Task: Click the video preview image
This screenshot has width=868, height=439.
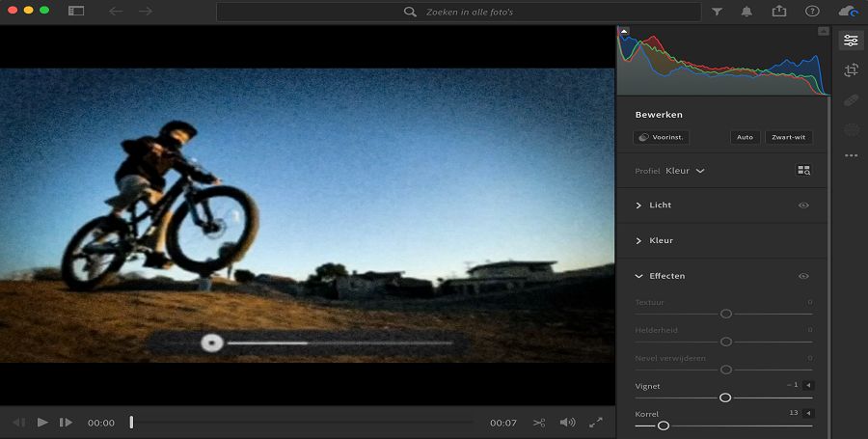Action: (308, 215)
